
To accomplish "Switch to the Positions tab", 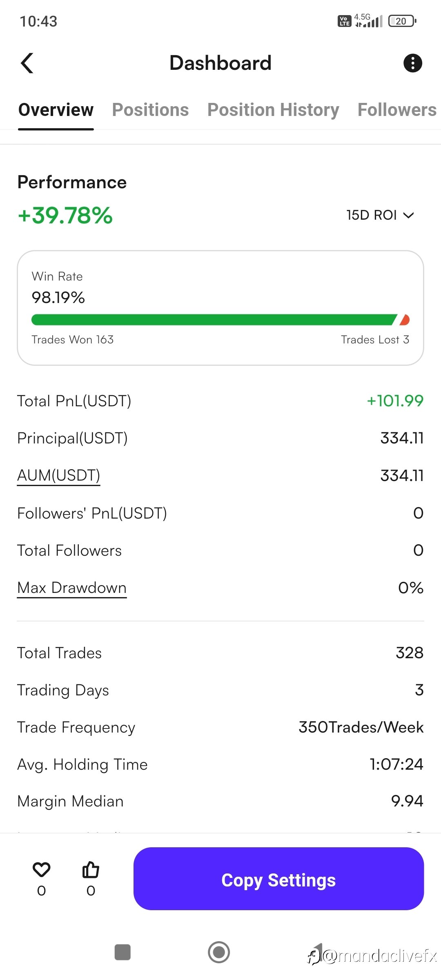I will tap(150, 110).
